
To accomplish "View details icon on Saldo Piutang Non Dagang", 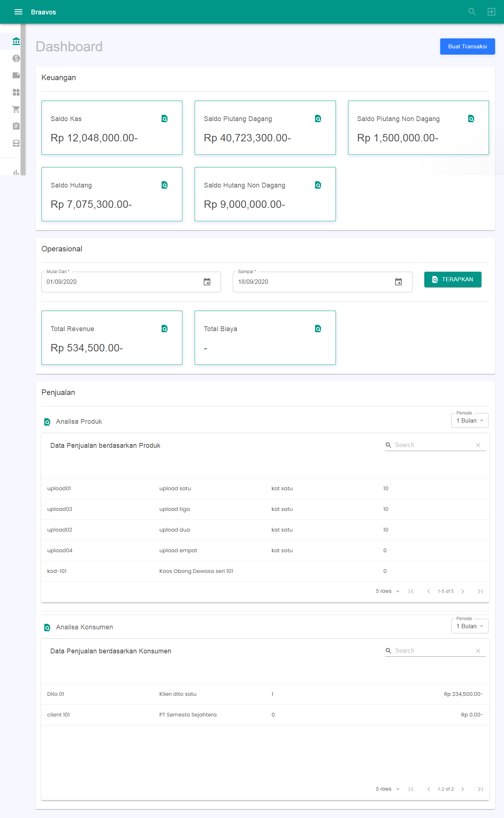I will (471, 118).
